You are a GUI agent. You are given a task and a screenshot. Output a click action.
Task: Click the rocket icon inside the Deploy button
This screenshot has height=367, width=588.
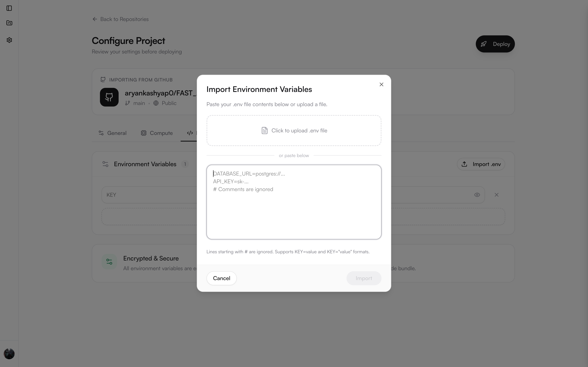click(x=484, y=44)
